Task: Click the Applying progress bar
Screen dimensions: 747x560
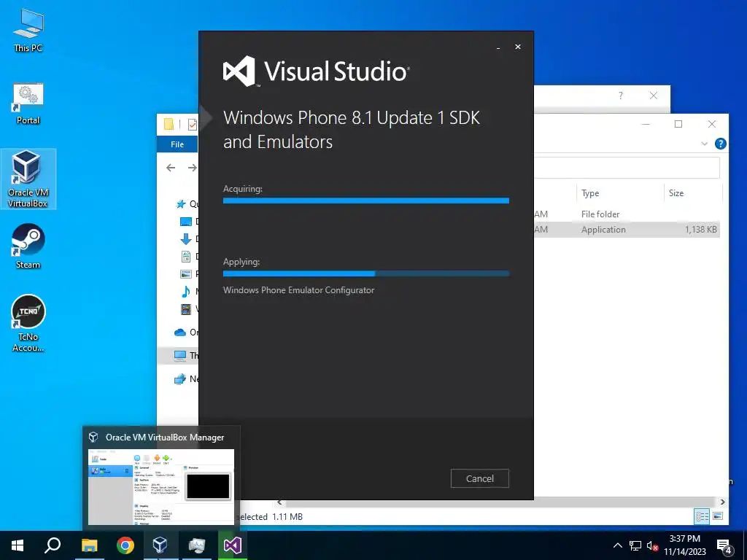Action: (366, 274)
